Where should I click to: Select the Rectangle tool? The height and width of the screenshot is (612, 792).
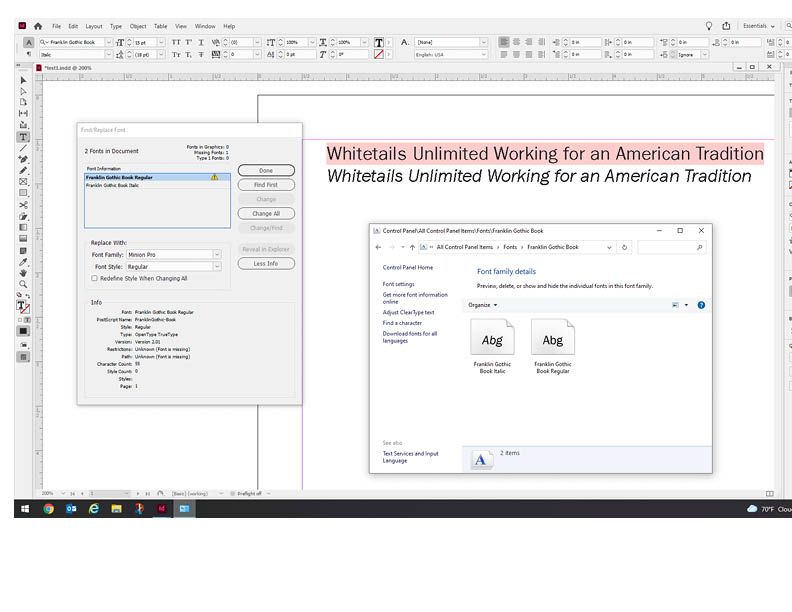click(23, 193)
